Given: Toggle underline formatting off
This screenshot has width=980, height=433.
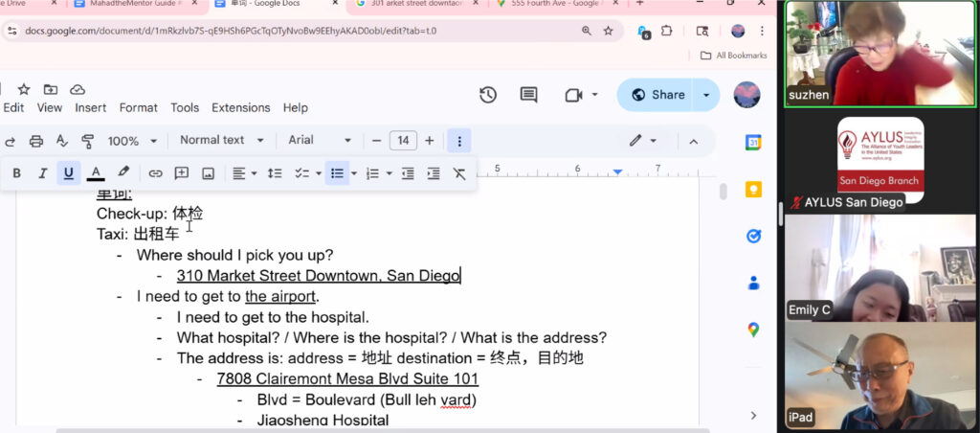Looking at the screenshot, I should [x=68, y=173].
